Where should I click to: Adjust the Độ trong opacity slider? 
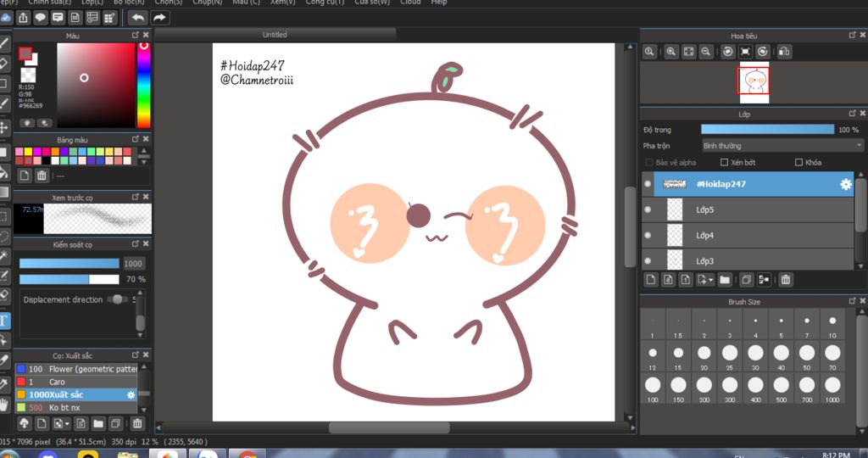(767, 130)
